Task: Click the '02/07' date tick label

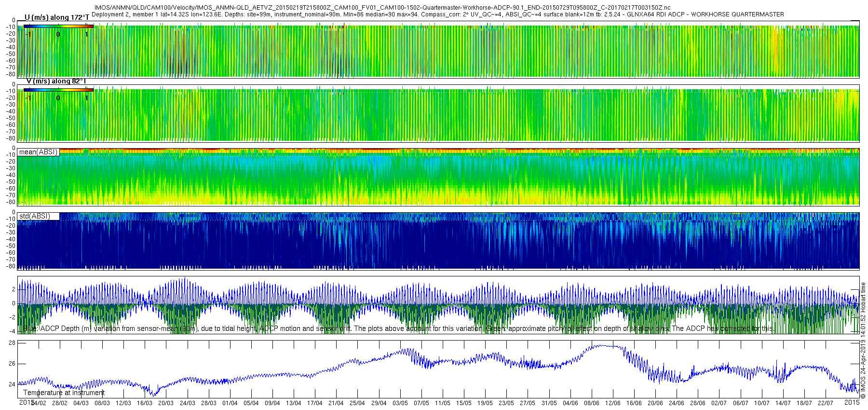Action: 719,403
